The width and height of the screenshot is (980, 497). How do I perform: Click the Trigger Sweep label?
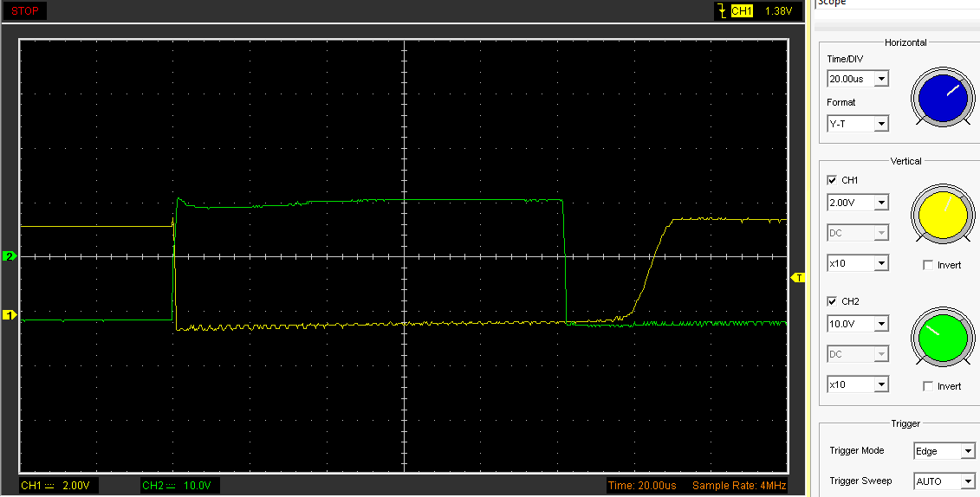860,481
